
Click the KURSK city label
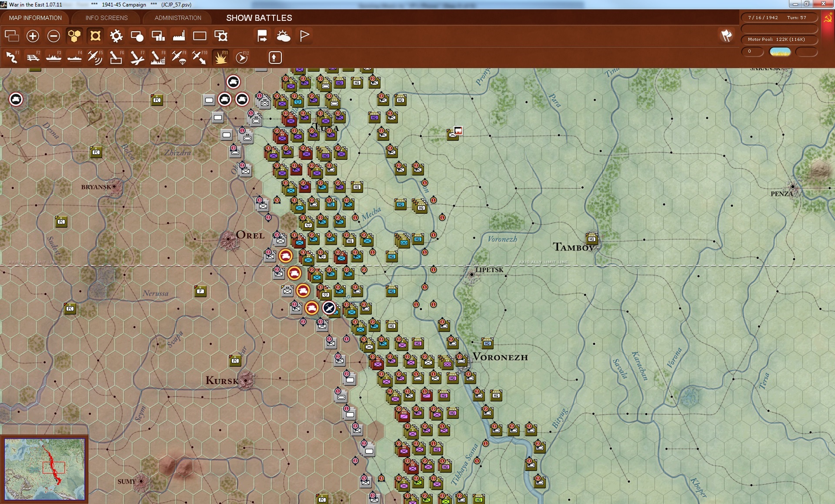pos(222,381)
